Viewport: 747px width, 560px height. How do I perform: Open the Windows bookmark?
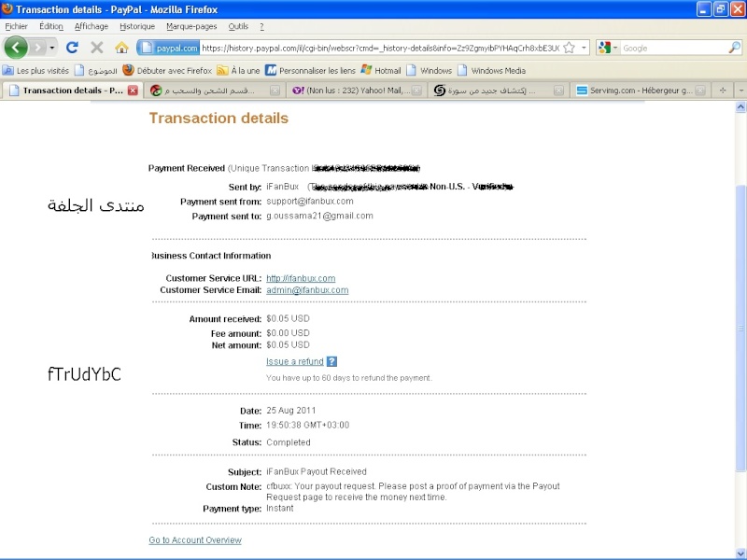coord(429,71)
